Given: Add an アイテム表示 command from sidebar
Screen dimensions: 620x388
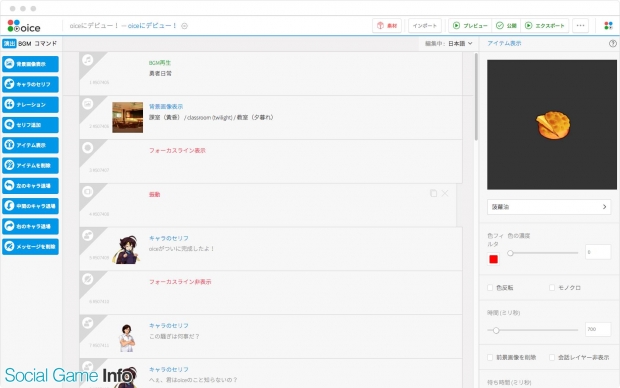Looking at the screenshot, I should [30, 145].
